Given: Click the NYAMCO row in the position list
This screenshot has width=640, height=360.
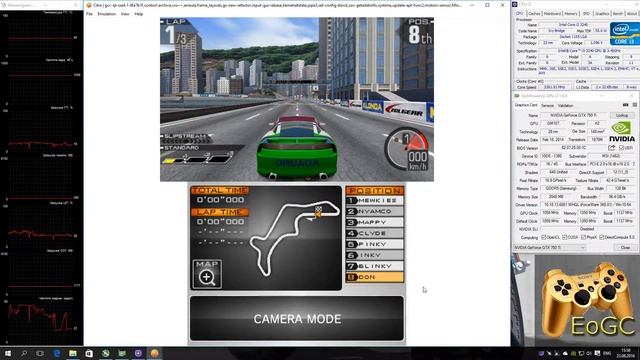Looking at the screenshot, I should (x=375, y=211).
